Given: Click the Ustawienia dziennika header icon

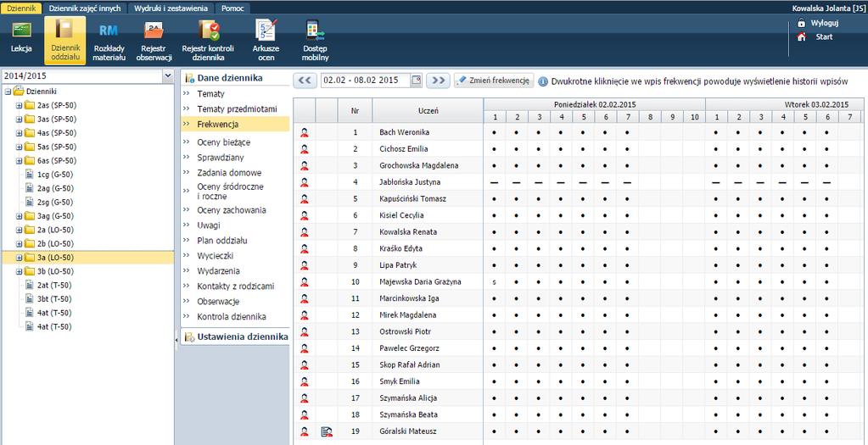Looking at the screenshot, I should [x=189, y=337].
